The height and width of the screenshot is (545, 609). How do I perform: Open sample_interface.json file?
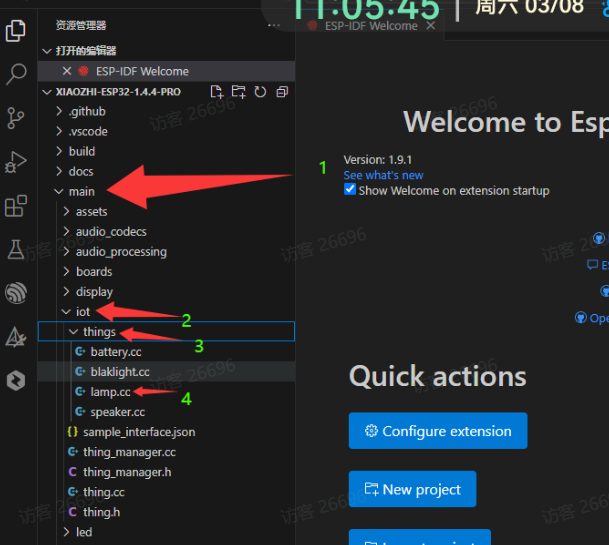pos(166,432)
